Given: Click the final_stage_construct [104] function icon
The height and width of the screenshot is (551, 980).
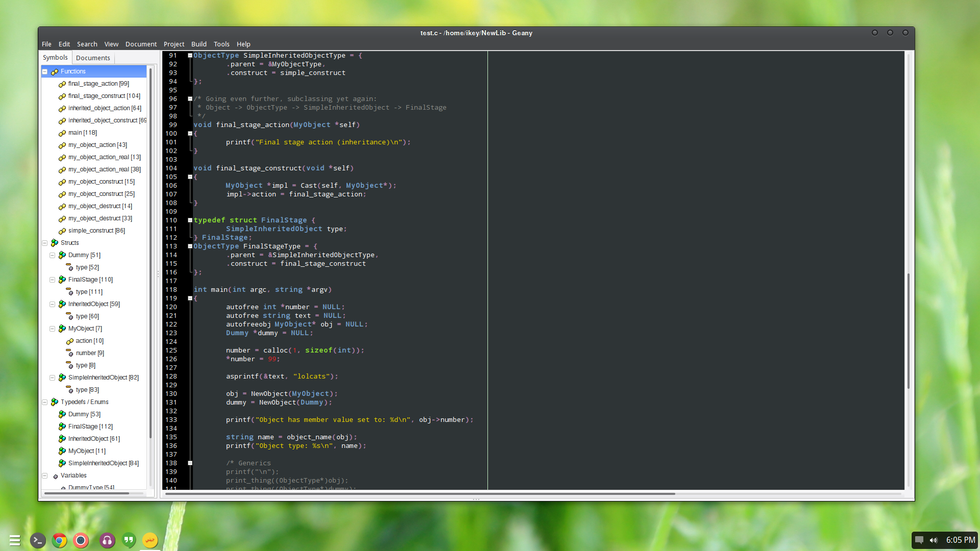Looking at the screenshot, I should (62, 96).
